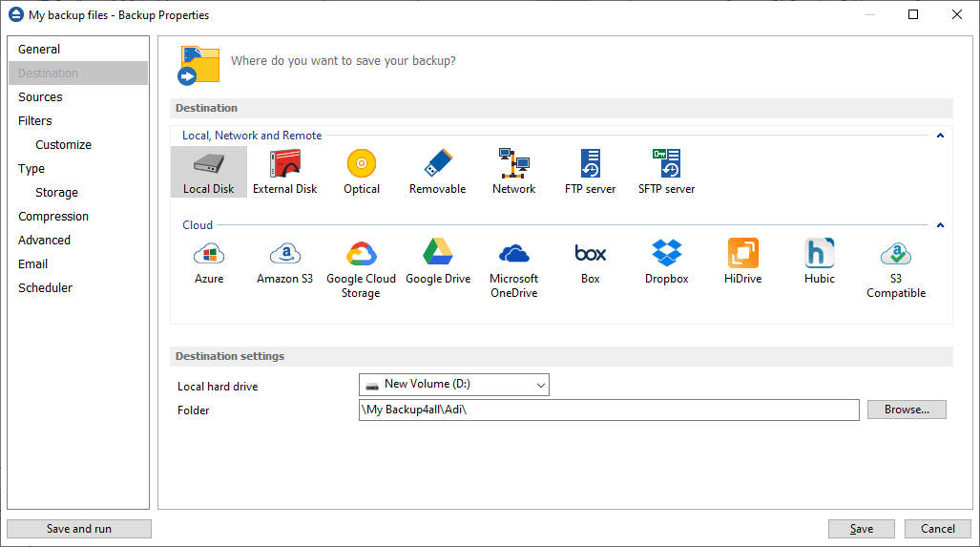Open the General page
This screenshot has height=547, width=980.
[78, 49]
